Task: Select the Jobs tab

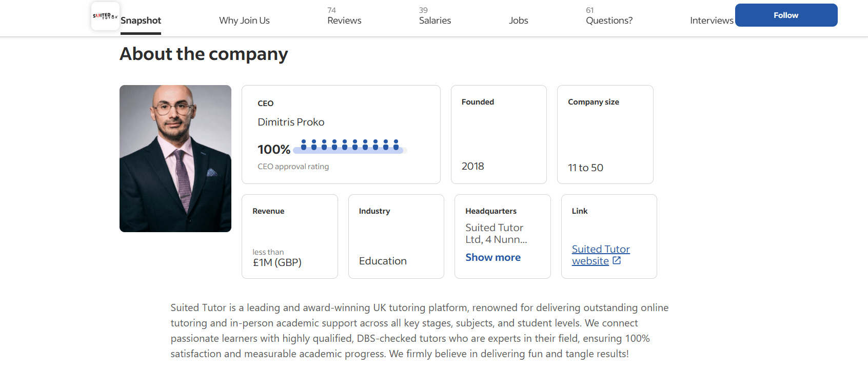Action: tap(518, 20)
